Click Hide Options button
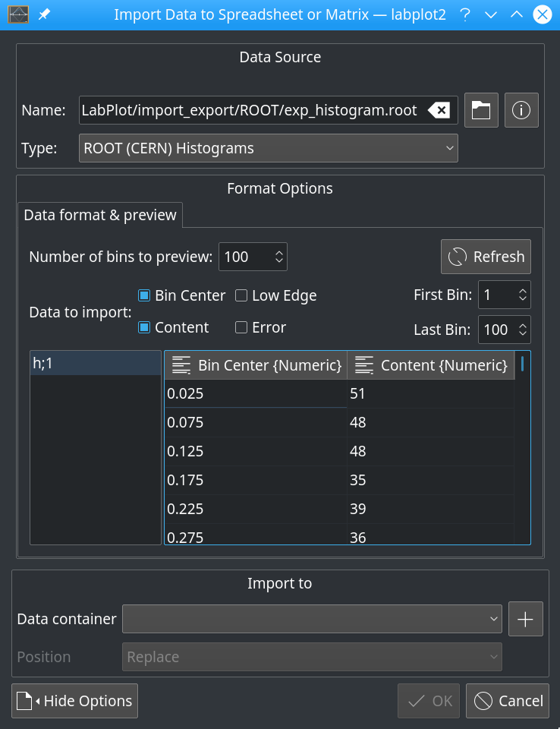The height and width of the screenshot is (729, 560). [75, 701]
